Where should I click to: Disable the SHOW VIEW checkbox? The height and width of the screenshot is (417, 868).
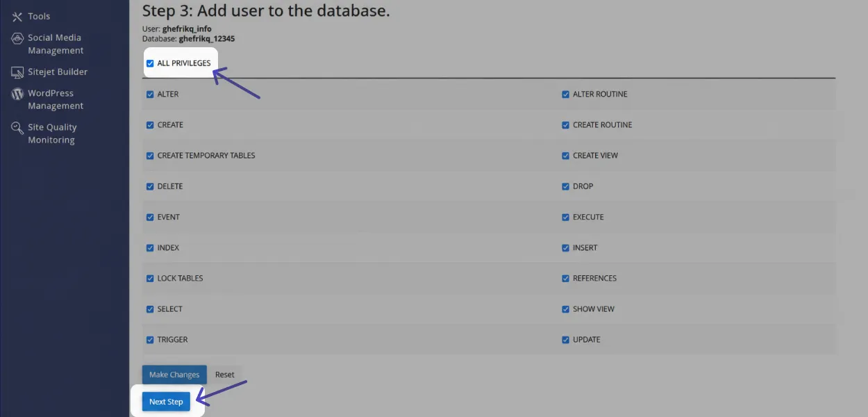tap(565, 309)
